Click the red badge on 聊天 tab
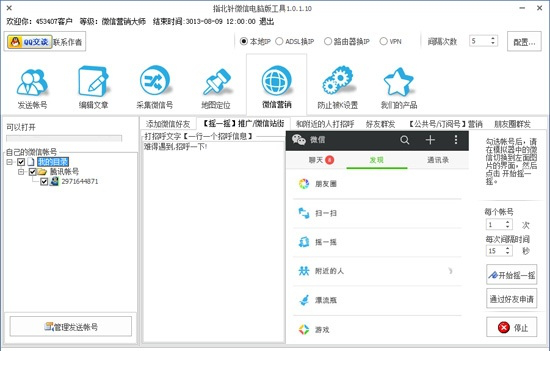The height and width of the screenshot is (365, 550). (329, 160)
